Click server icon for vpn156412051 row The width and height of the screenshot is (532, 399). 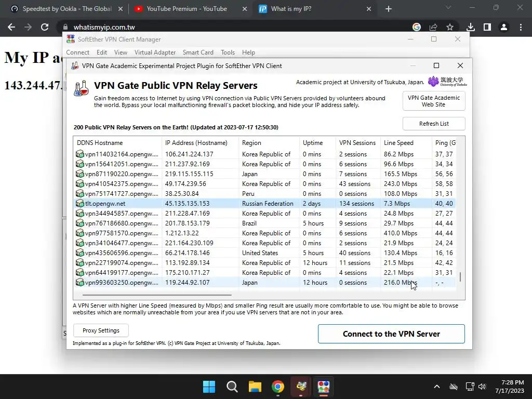[79, 164]
